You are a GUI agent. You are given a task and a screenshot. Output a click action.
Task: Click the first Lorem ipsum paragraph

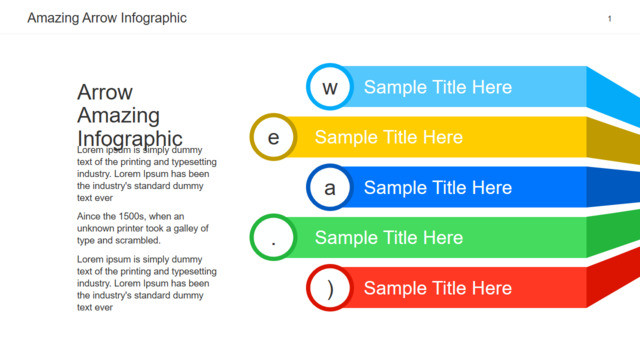point(147,174)
